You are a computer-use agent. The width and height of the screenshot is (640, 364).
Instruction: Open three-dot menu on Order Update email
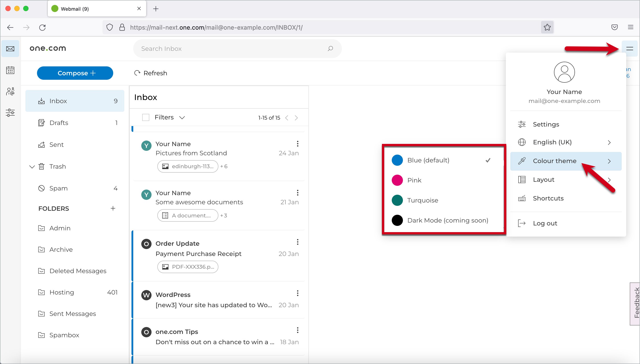[x=297, y=242]
